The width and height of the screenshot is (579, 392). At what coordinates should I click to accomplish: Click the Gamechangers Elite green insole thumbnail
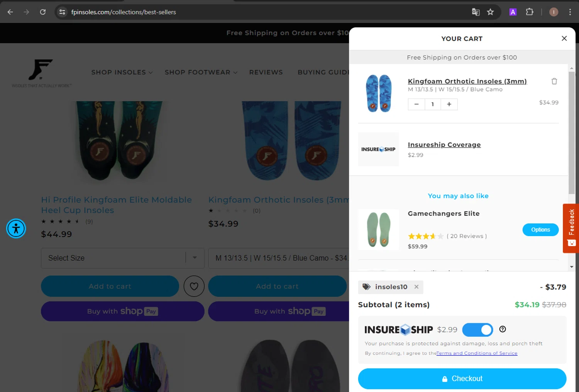[x=378, y=230]
